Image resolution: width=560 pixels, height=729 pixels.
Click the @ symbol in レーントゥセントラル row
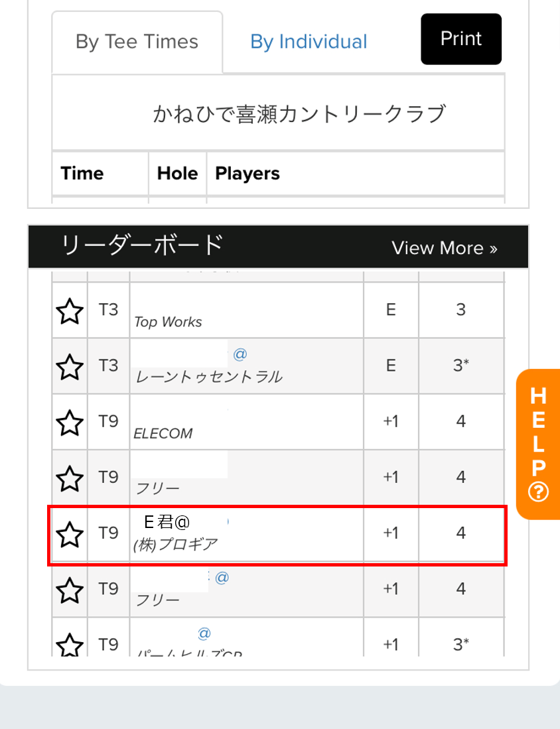point(240,354)
